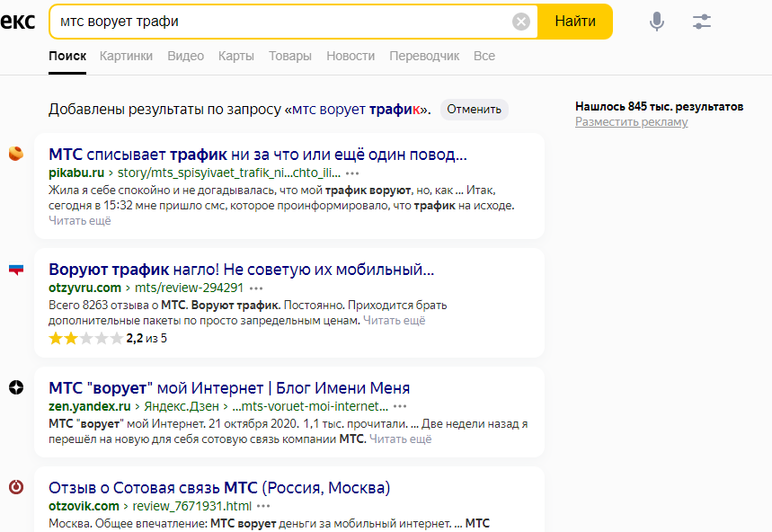Click Отменить to cancel query correction
The width and height of the screenshot is (772, 532).
[x=474, y=110]
